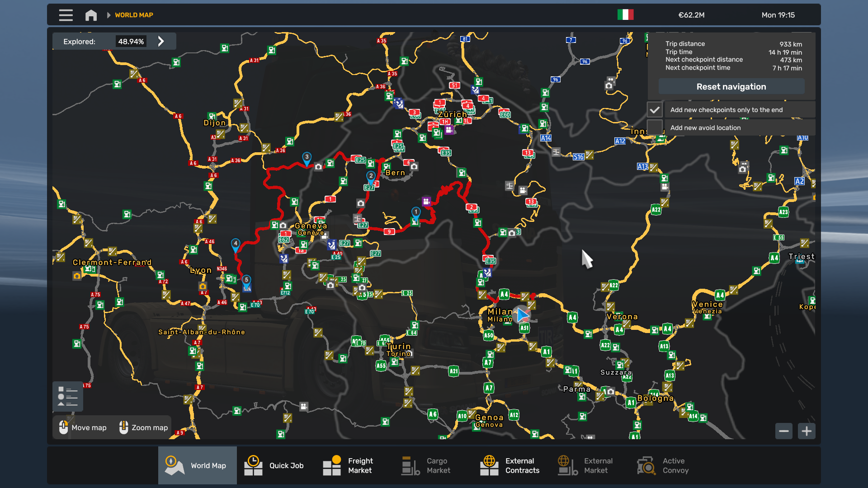The height and width of the screenshot is (488, 868).
Task: Click the game clock Mon 19:15
Action: (778, 15)
